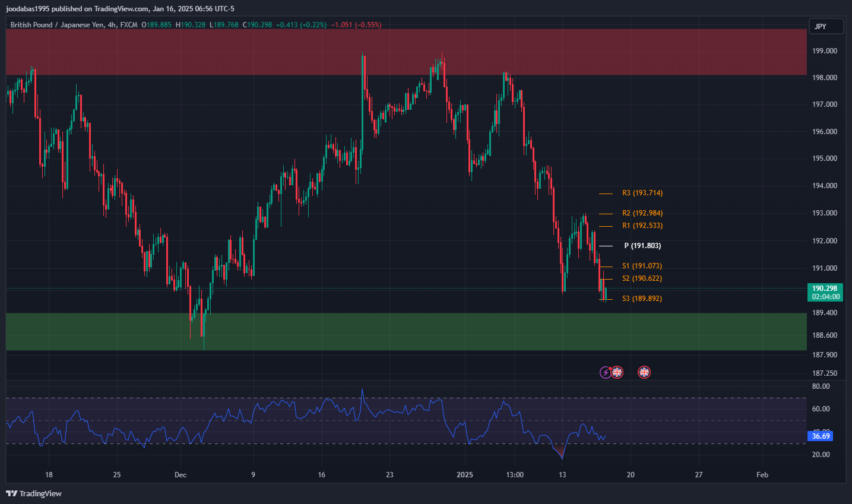This screenshot has height=504, width=852.
Task: Select the red resistance zone rectangle
Action: point(406,52)
